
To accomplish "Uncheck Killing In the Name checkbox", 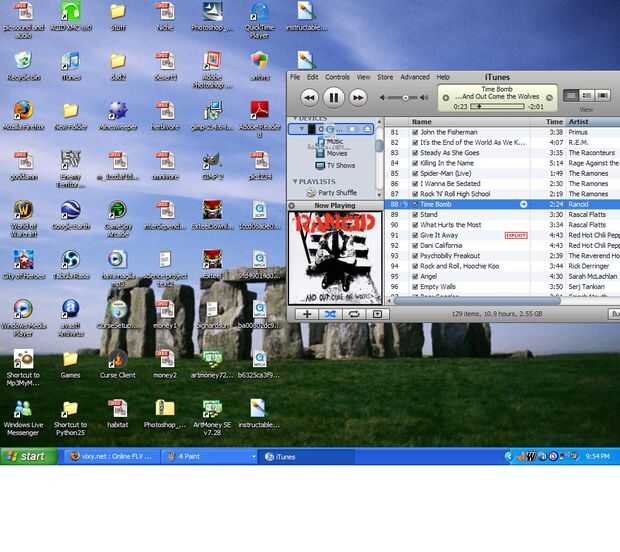I will [x=415, y=163].
